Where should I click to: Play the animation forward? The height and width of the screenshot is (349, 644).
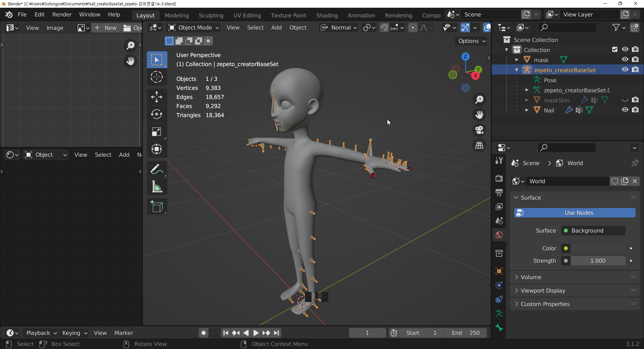(x=256, y=333)
